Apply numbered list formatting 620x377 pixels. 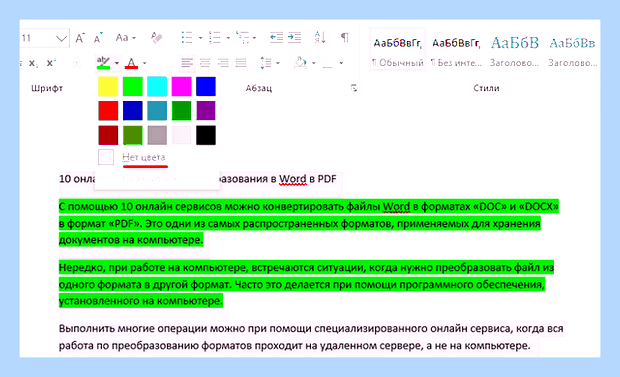coord(215,38)
